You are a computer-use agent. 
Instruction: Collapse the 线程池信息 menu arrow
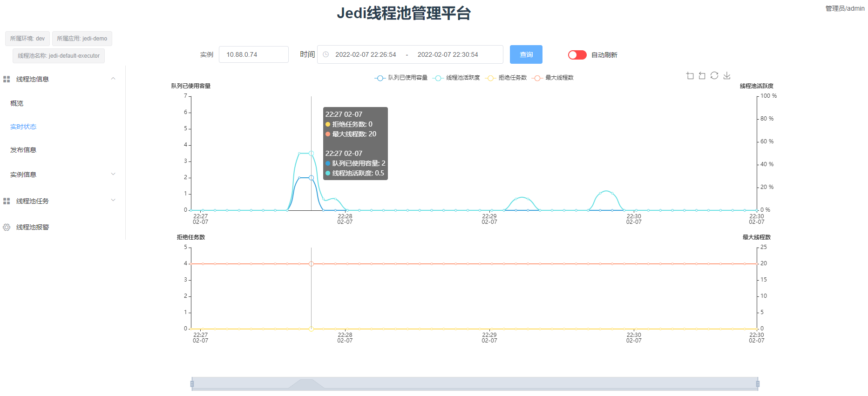tap(113, 79)
